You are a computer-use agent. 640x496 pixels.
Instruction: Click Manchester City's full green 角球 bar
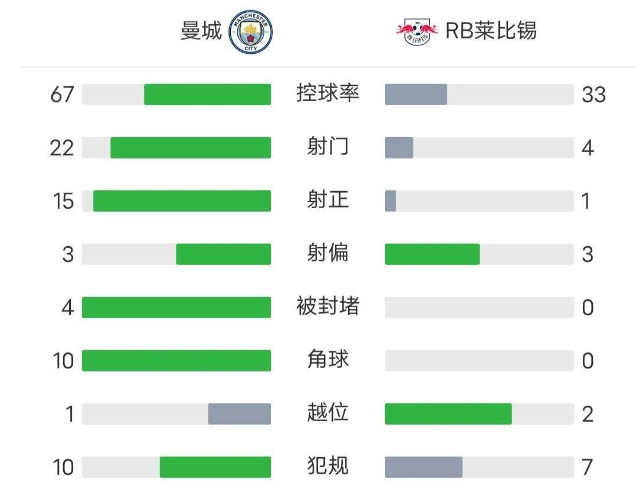(x=176, y=360)
